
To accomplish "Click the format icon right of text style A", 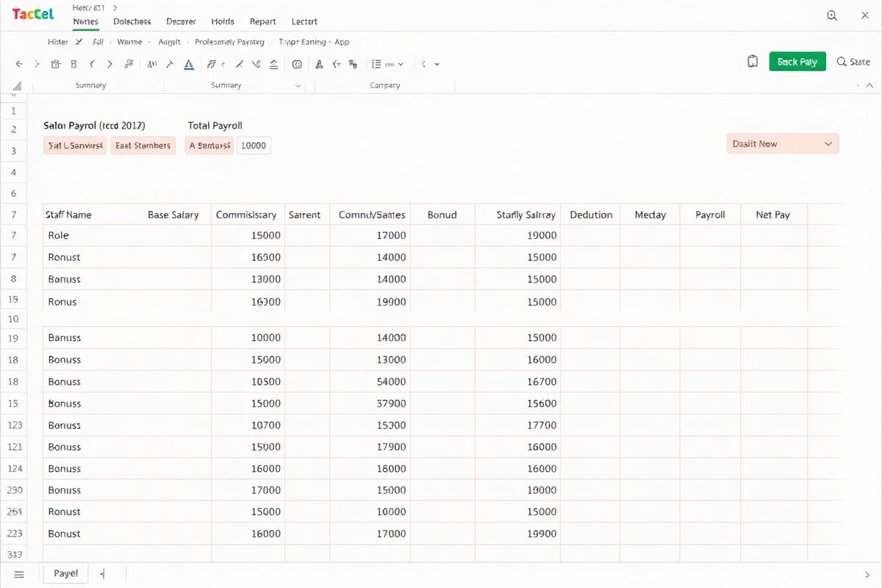I will pyautogui.click(x=337, y=65).
